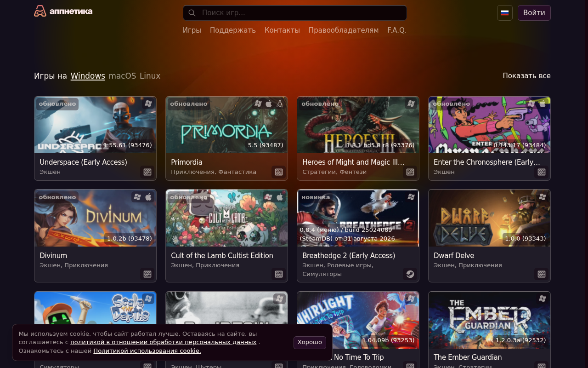Click the magnifier icon in search bar
588x368 pixels.
pos(192,13)
